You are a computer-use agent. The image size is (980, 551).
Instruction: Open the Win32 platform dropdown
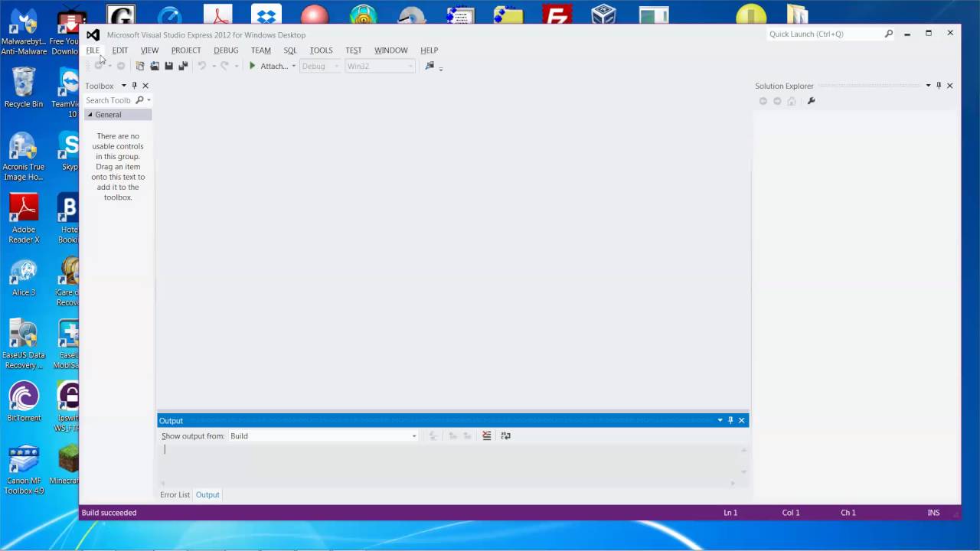(380, 66)
